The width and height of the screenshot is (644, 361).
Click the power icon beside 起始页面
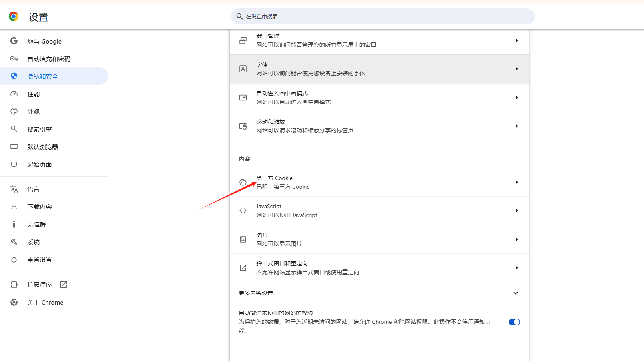(x=14, y=164)
